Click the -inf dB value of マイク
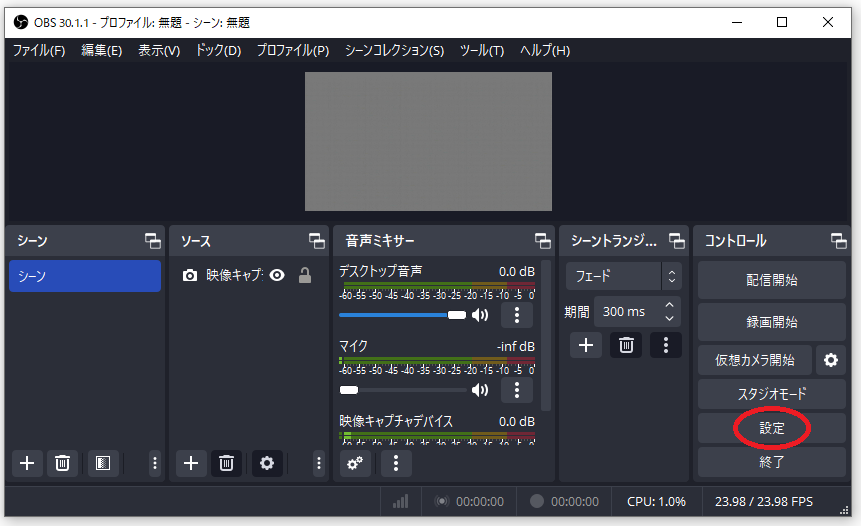Image resolution: width=861 pixels, height=526 pixels. click(x=516, y=346)
